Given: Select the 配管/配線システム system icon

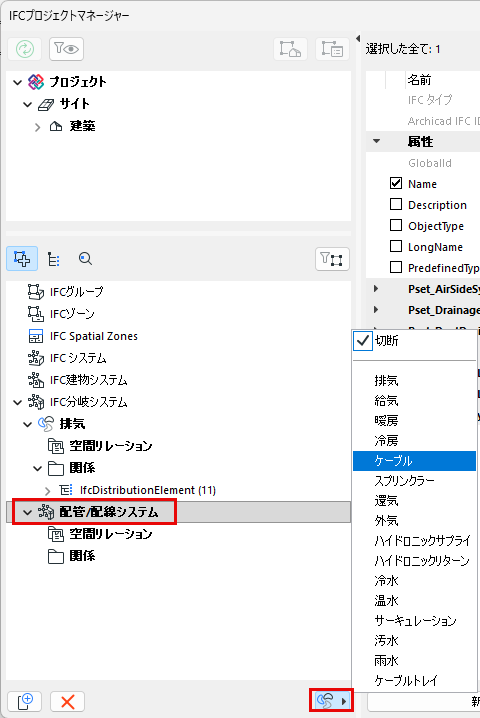Looking at the screenshot, I should click(x=46, y=512).
